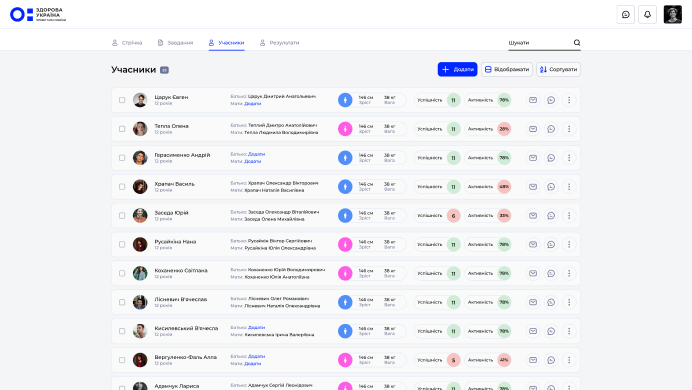Open chat with Засєда Юрій
Viewport: 692px width, 390px height.
tap(551, 216)
